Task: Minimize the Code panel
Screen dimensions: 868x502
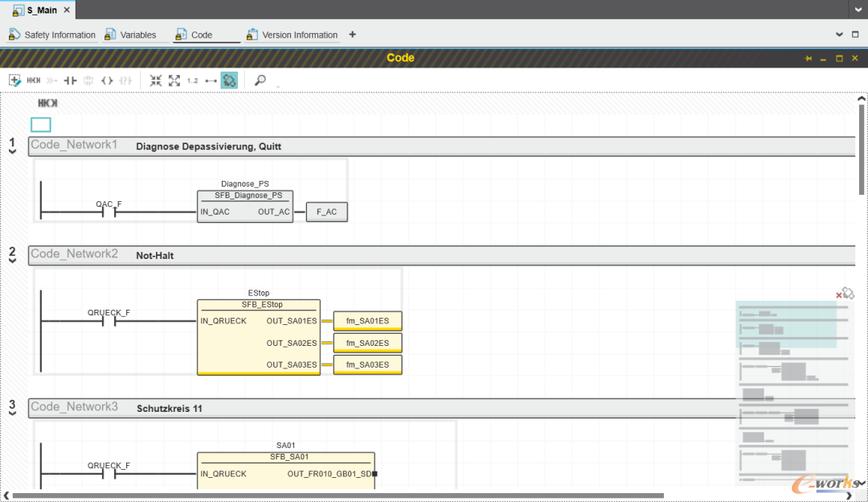Action: coord(823,59)
